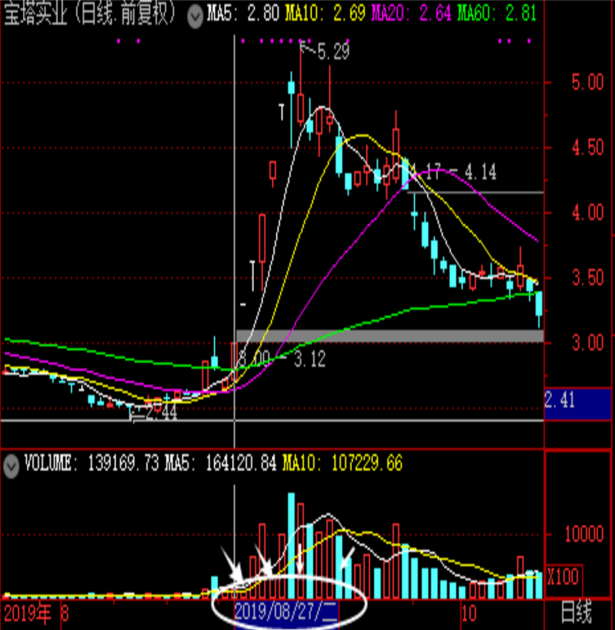Click the 10000 volume axis label
Image resolution: width=615 pixels, height=630 pixels.
584,534
